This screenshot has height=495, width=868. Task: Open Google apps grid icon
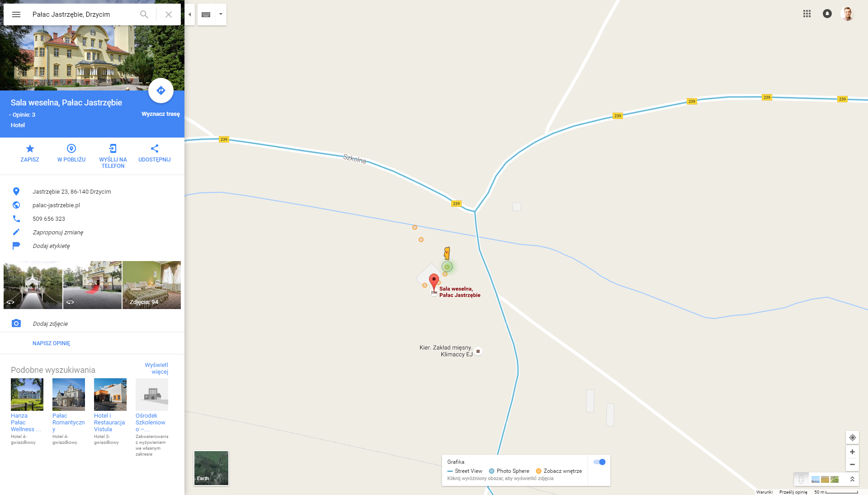click(x=807, y=14)
